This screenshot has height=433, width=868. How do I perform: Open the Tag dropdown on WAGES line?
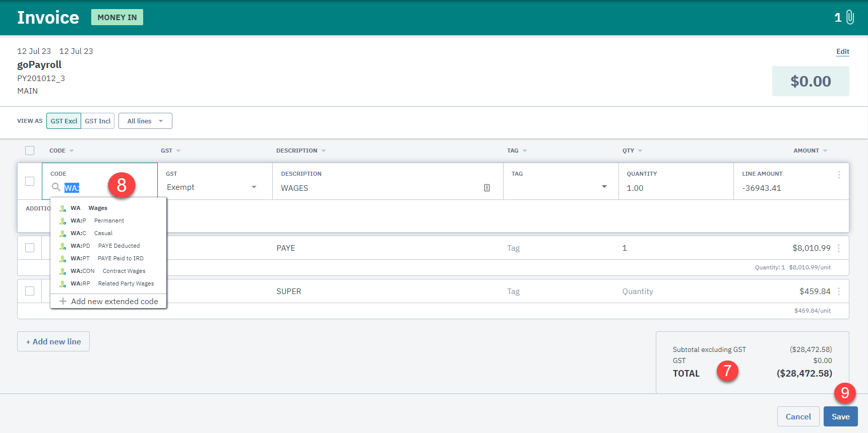coord(561,187)
